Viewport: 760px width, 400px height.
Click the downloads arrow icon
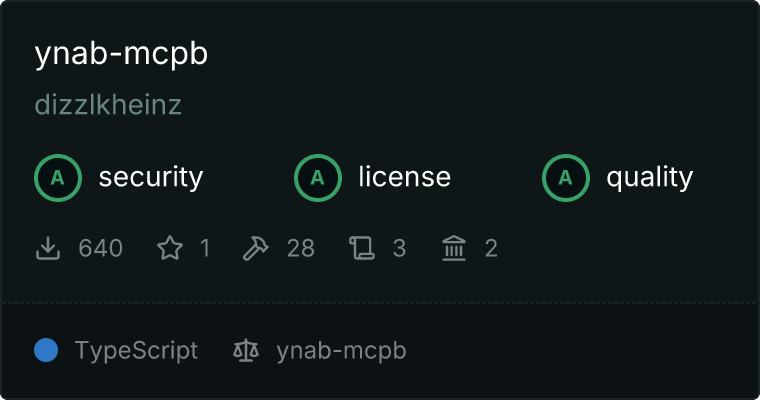[x=48, y=248]
